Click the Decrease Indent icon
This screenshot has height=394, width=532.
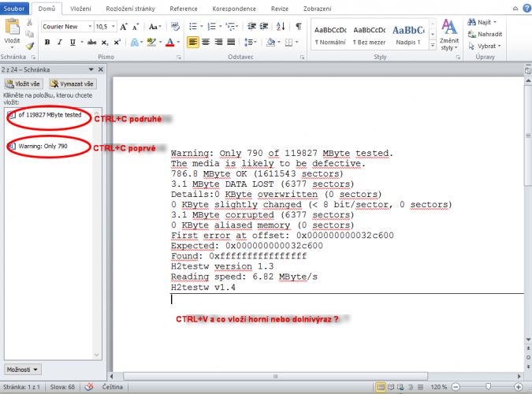251,27
